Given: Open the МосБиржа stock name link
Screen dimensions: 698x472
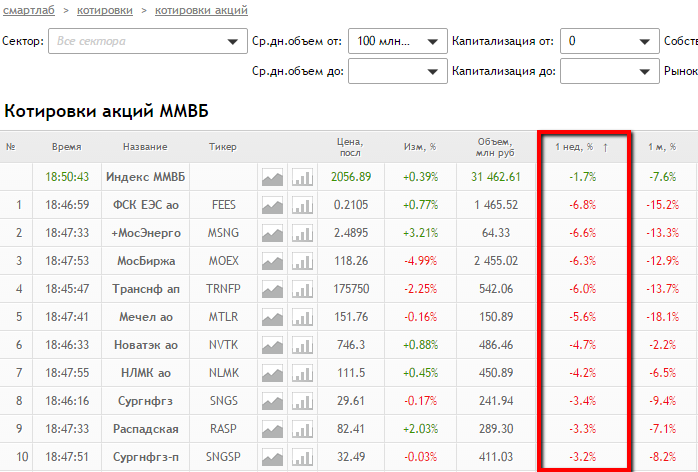Looking at the screenshot, I should (145, 262).
